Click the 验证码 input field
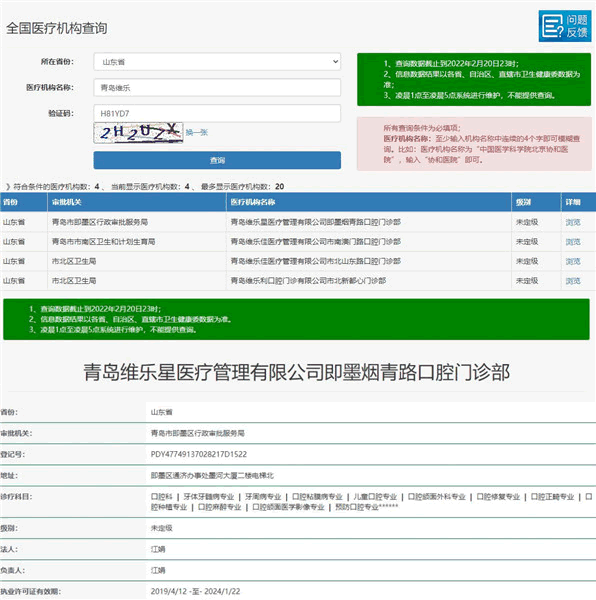 click(x=217, y=113)
